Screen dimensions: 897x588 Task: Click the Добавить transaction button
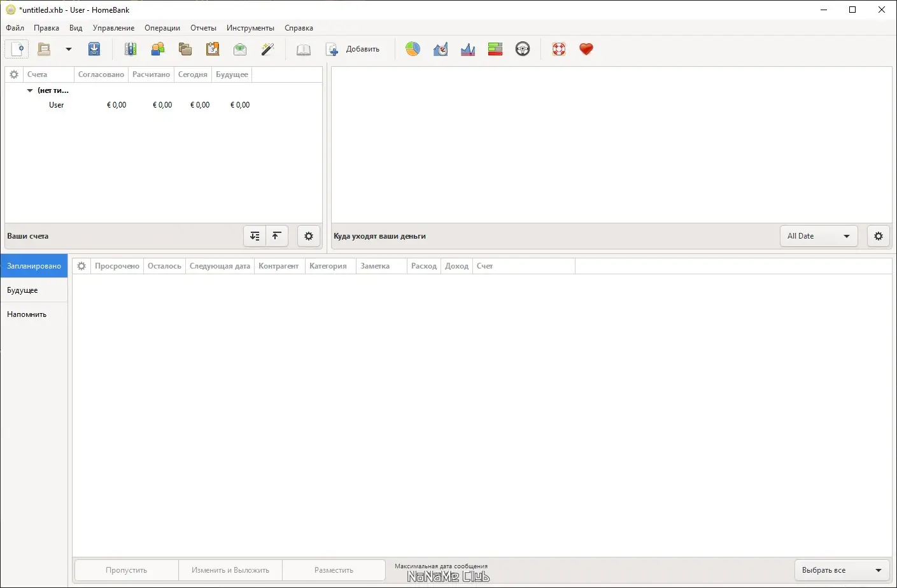[x=353, y=49]
